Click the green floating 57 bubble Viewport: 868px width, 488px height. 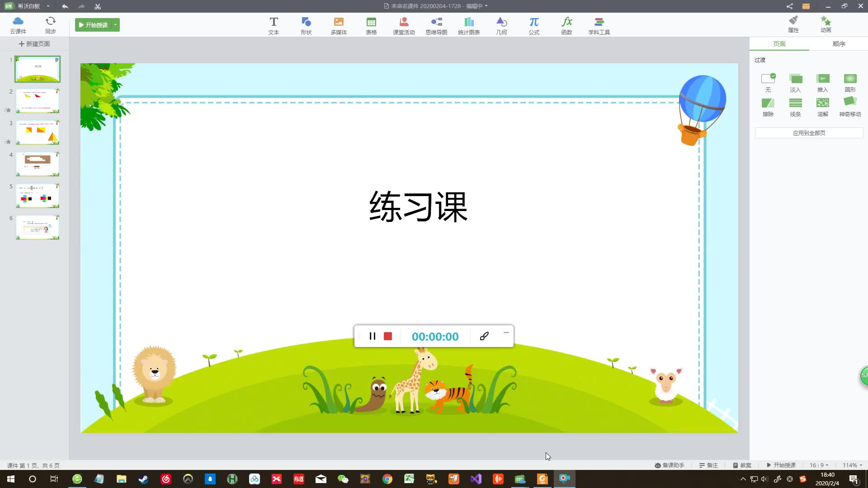pos(863,375)
